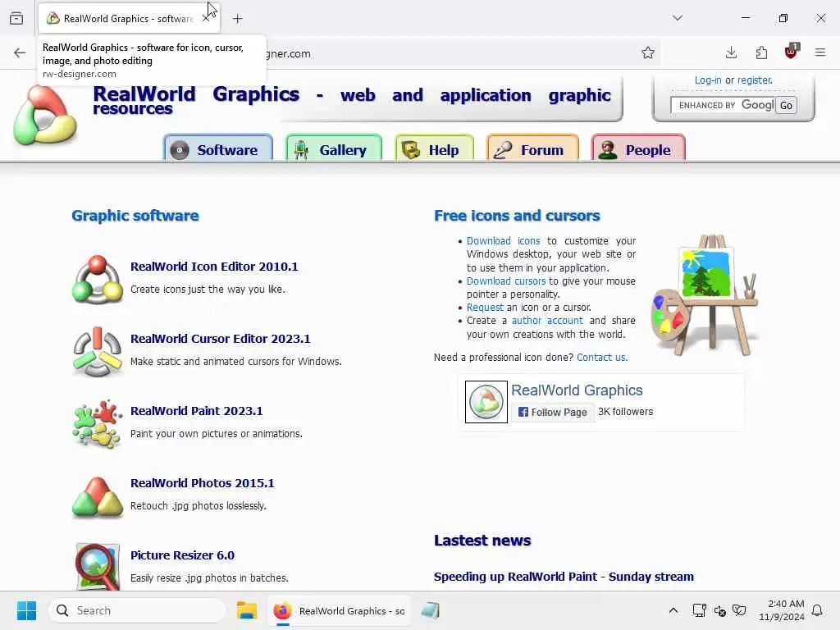The width and height of the screenshot is (840, 630).
Task: Click the RealWorld Graphics Facebook page avatar
Action: (x=486, y=402)
